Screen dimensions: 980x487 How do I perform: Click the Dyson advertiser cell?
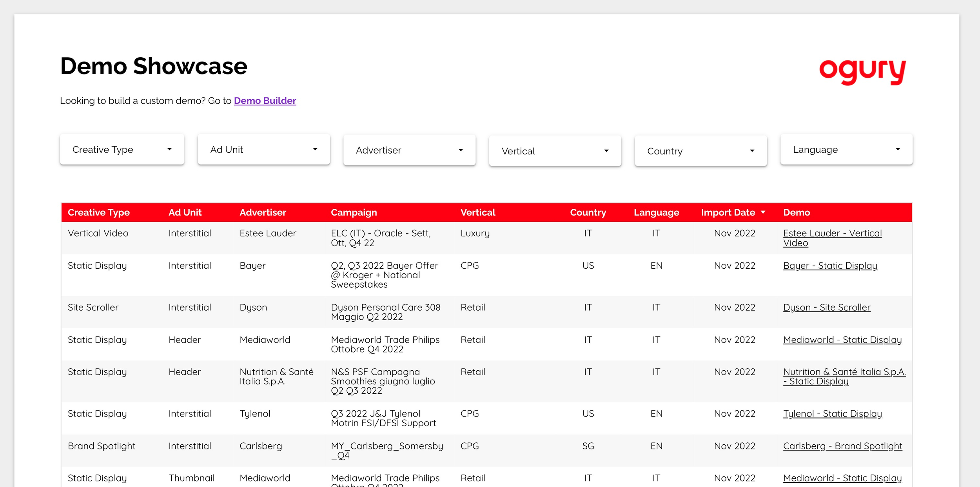[x=253, y=308]
